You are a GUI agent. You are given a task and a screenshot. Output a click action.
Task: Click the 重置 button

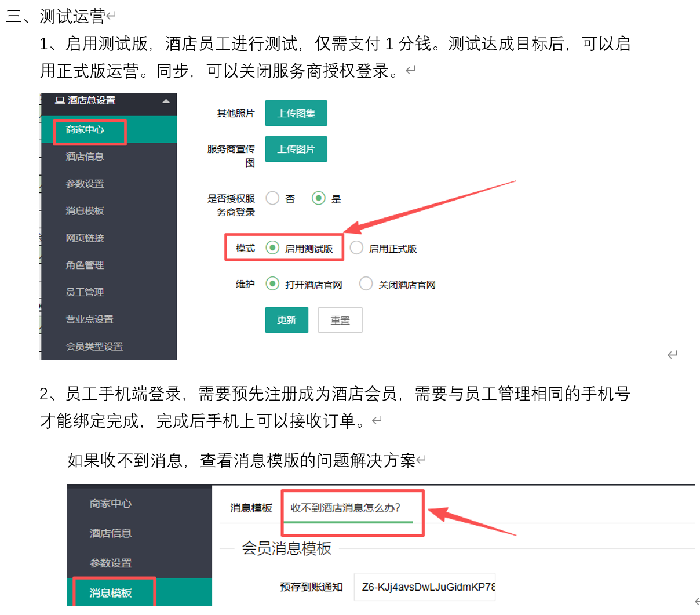tap(340, 320)
